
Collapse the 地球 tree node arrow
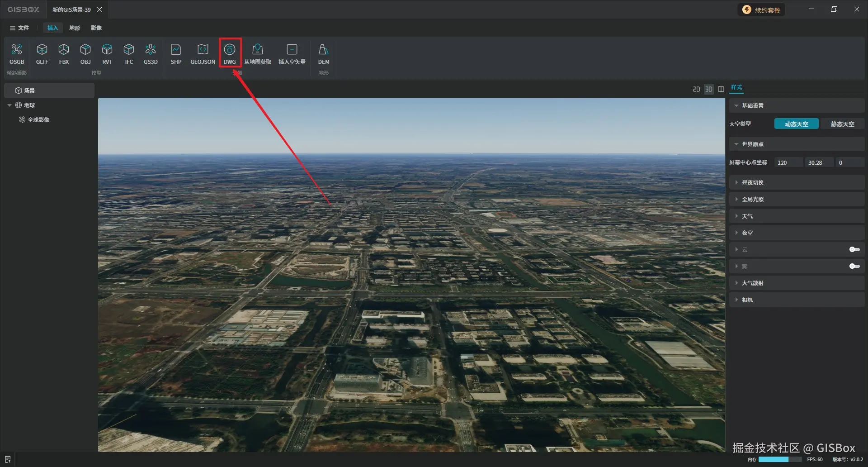pyautogui.click(x=9, y=105)
